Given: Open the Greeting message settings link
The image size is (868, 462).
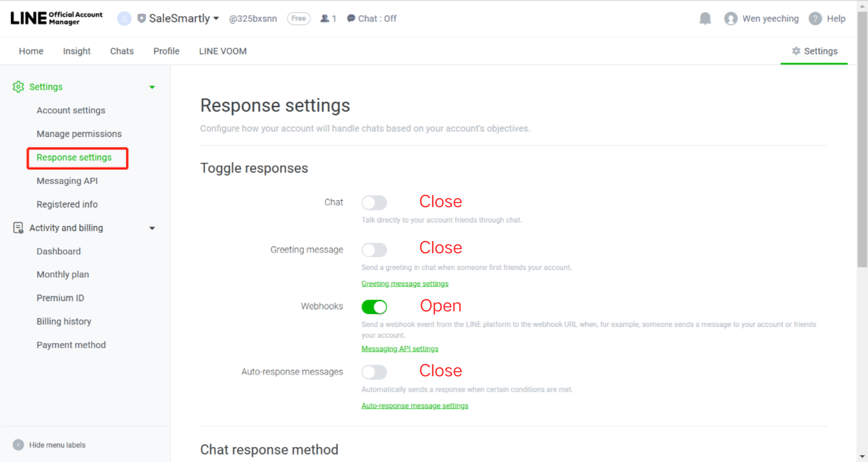Looking at the screenshot, I should coord(405,283).
